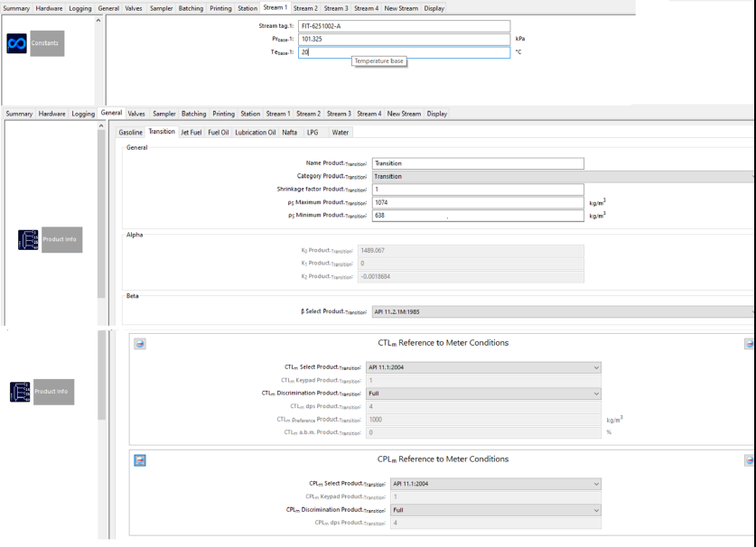756x547 pixels.
Task: Open the CPLm Discrimination Product dropdown
Action: click(x=496, y=510)
